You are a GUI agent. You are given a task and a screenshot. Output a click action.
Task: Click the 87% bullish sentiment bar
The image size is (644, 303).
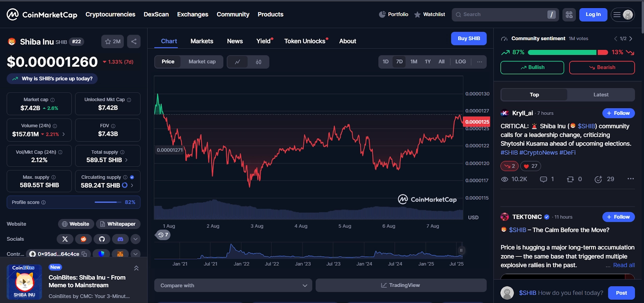coord(562,52)
